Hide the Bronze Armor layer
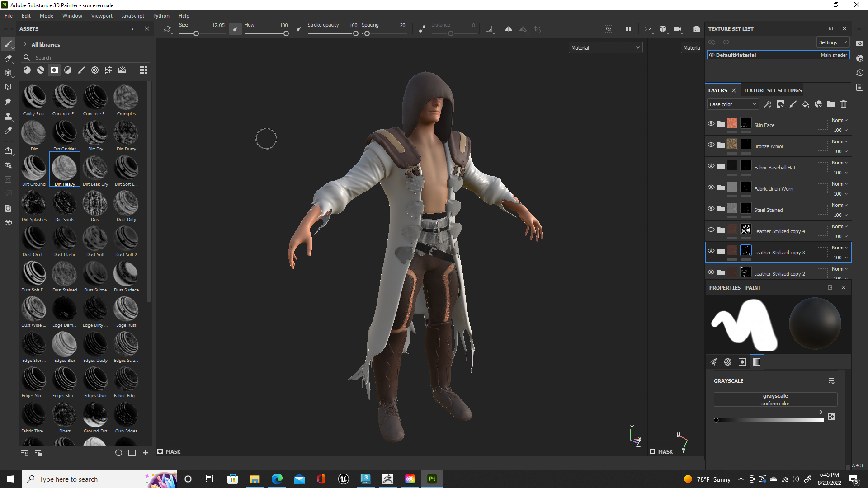The width and height of the screenshot is (868, 488). click(711, 145)
